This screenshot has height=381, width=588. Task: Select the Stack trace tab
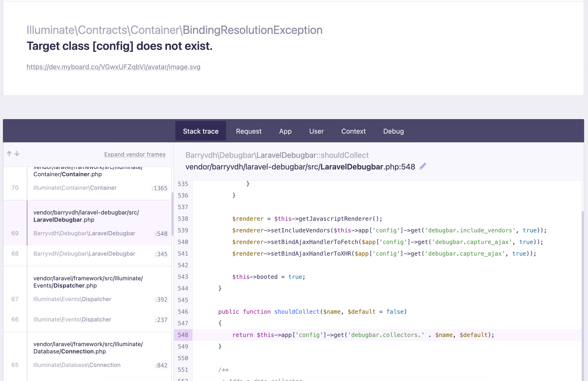coord(200,131)
